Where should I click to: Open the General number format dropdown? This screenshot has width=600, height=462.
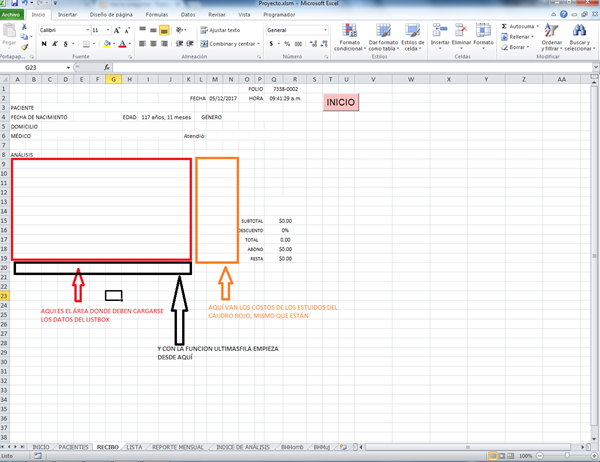point(325,31)
